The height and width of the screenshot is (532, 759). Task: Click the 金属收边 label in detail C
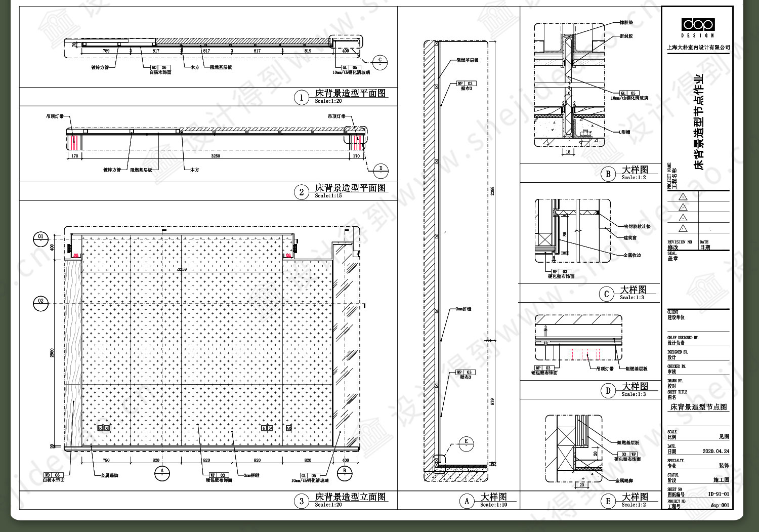(632, 255)
